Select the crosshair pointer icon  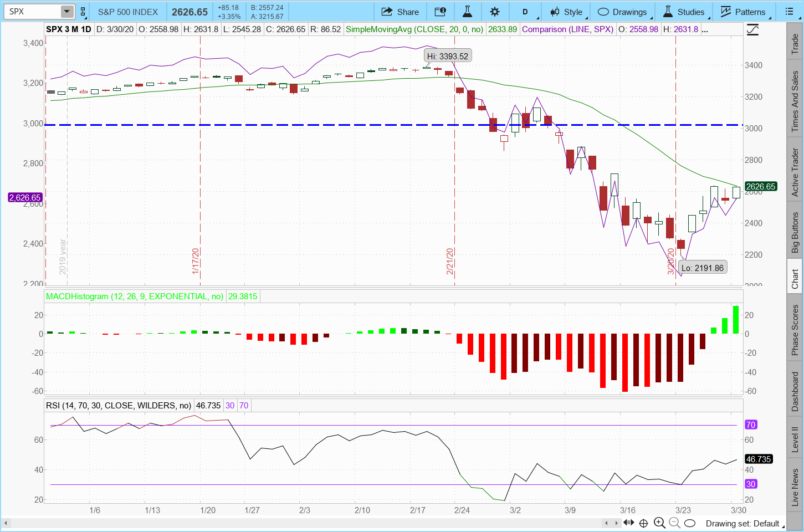click(644, 523)
